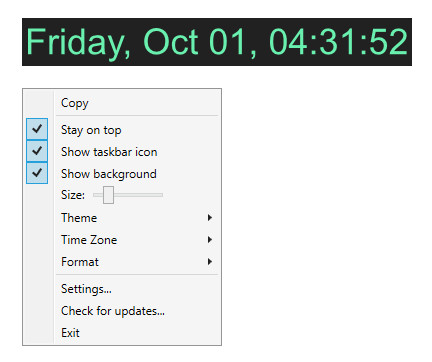Open the Format menu entry text
The width and height of the screenshot is (432, 362).
80,262
